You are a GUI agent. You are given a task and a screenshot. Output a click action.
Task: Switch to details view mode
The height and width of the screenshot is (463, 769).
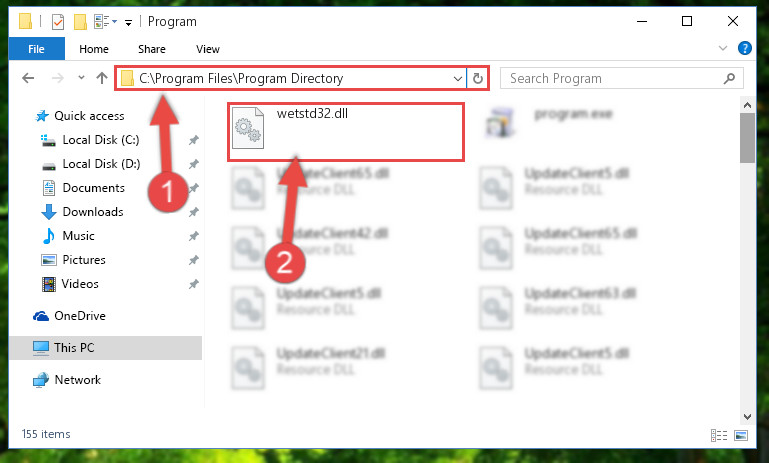coord(718,435)
